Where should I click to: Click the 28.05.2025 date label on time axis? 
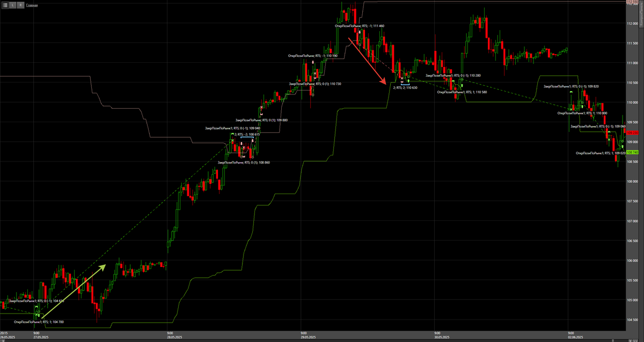pos(175,336)
